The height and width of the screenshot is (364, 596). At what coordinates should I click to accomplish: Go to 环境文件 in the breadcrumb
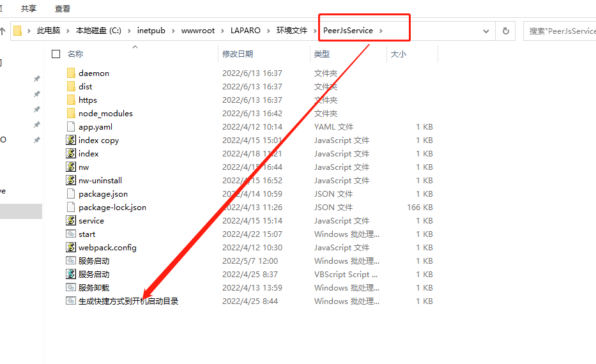pyautogui.click(x=292, y=31)
